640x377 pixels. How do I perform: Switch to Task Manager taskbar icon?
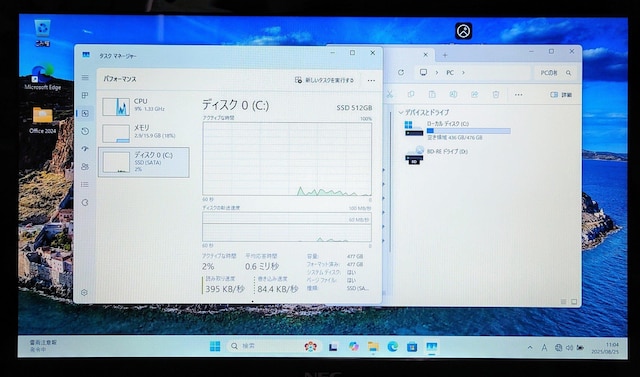(432, 347)
